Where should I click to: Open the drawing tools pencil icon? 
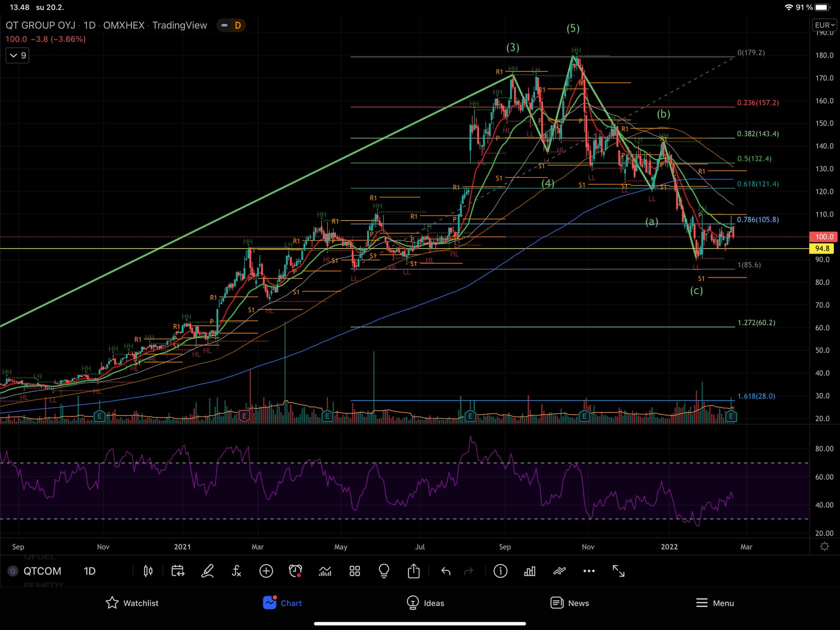[x=207, y=571]
